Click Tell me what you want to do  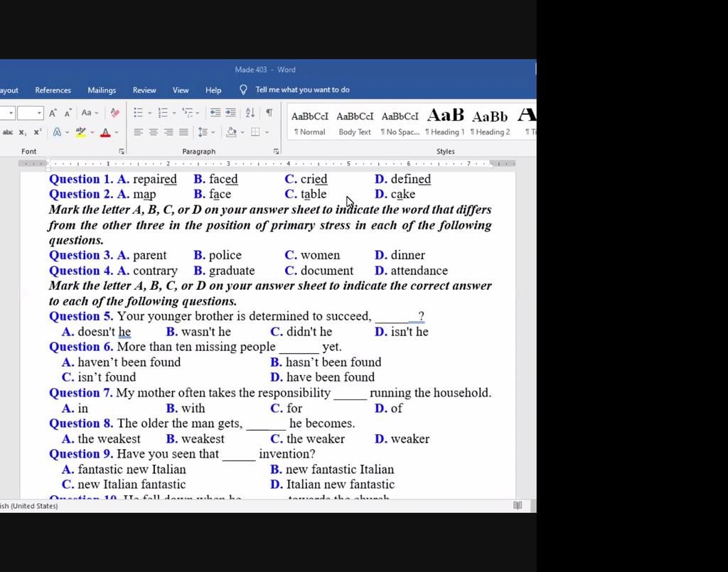coord(302,90)
